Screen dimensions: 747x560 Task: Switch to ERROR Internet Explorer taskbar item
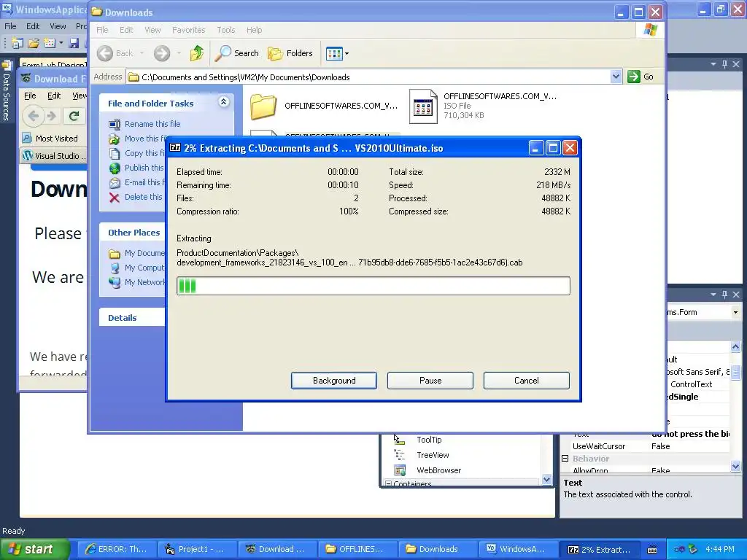(116, 549)
